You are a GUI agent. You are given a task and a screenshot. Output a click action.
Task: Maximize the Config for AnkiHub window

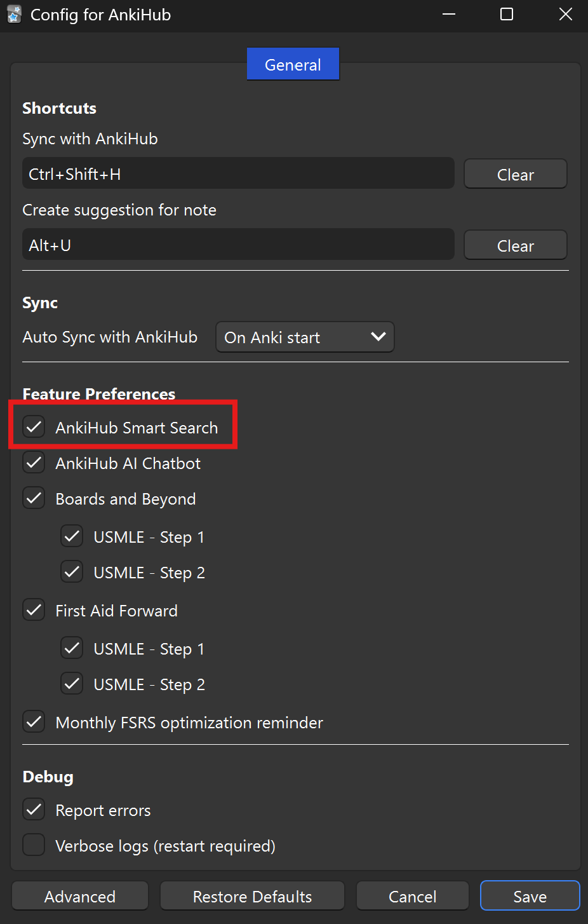point(507,15)
